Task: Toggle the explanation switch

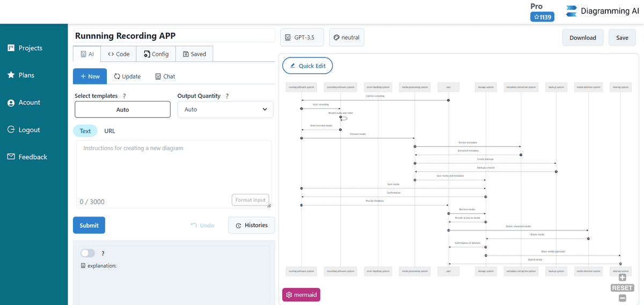Action: tap(87, 253)
